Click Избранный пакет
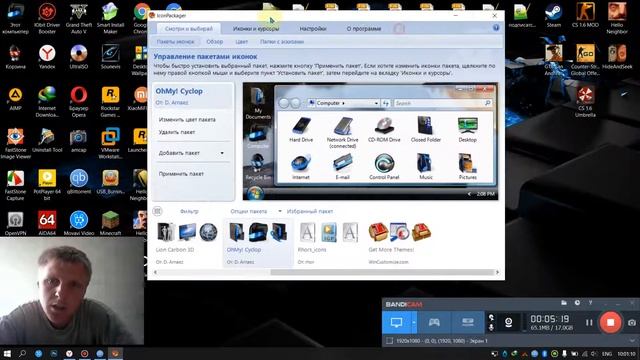The width and height of the screenshot is (640, 360). click(x=310, y=211)
